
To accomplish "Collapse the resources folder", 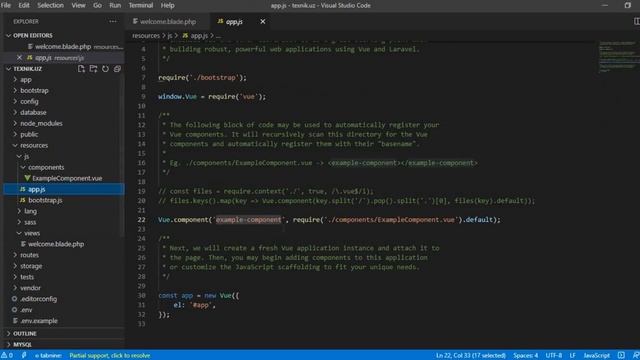I will (34, 146).
